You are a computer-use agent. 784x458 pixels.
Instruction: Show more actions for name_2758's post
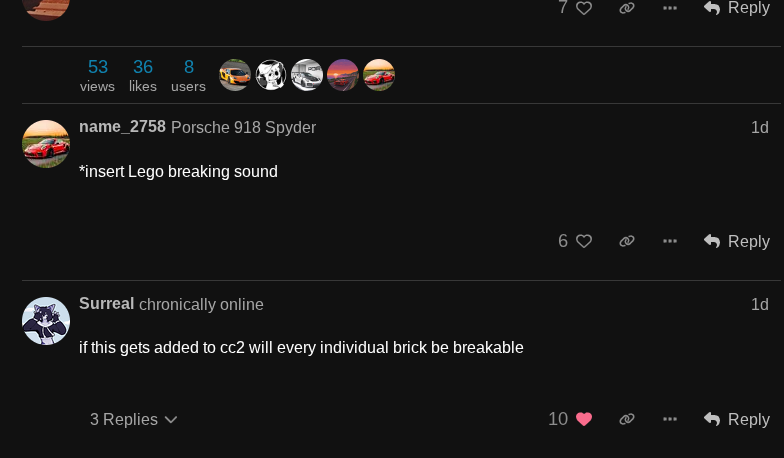point(670,241)
